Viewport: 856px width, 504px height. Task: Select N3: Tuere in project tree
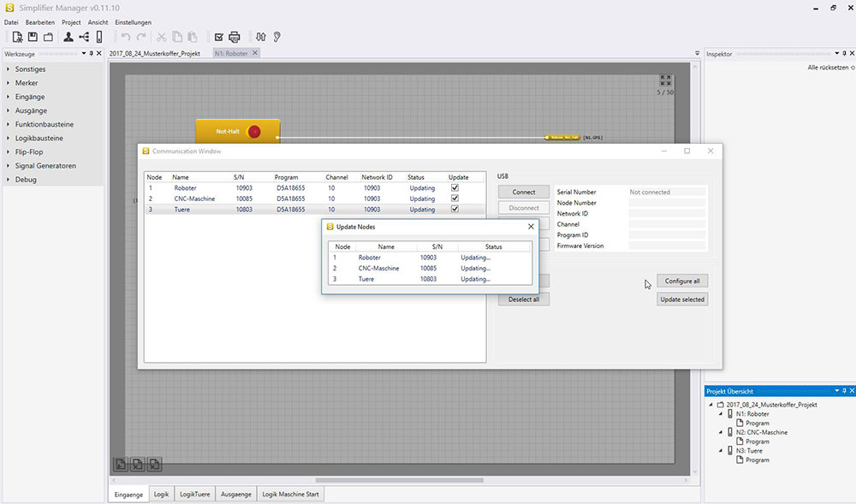(748, 451)
